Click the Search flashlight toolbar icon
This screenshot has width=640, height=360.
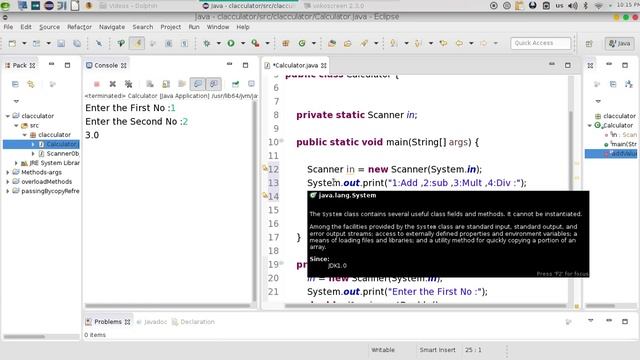(364, 43)
